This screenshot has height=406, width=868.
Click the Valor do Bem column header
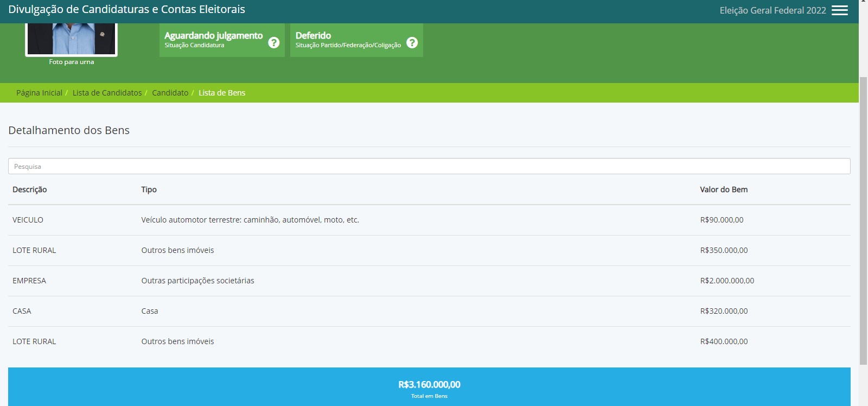724,189
